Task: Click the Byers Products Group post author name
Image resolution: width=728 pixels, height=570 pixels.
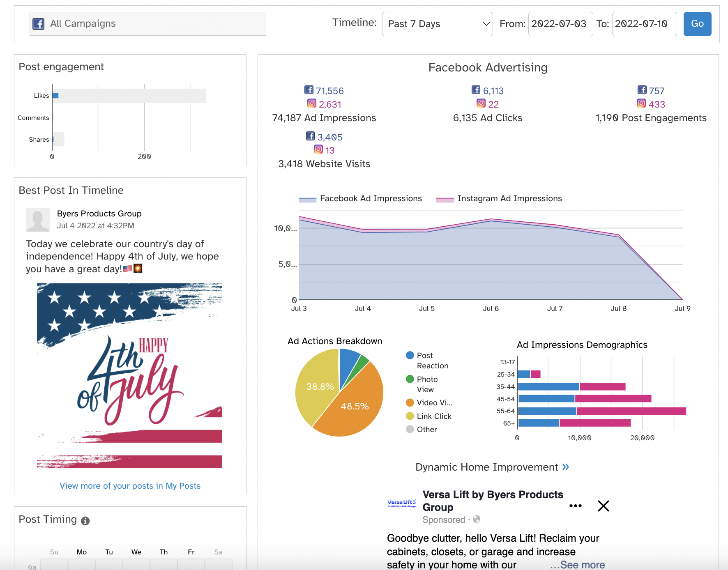Action: [99, 214]
